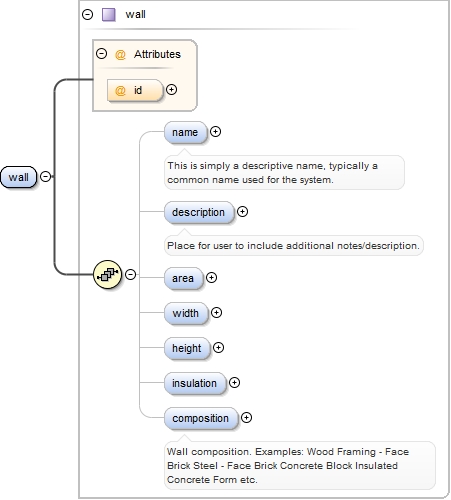Screen dimensions: 451x500
Task: Select the composition element box
Action: tap(201, 418)
